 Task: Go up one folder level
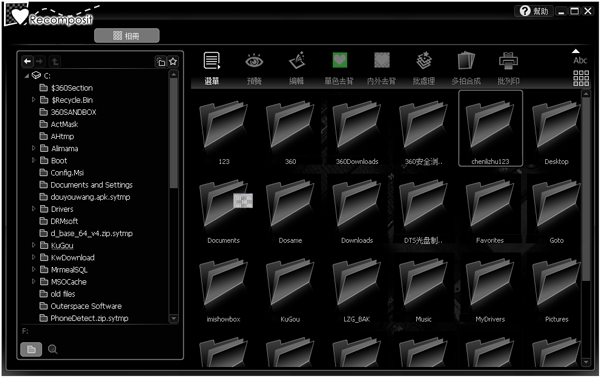tap(55, 61)
